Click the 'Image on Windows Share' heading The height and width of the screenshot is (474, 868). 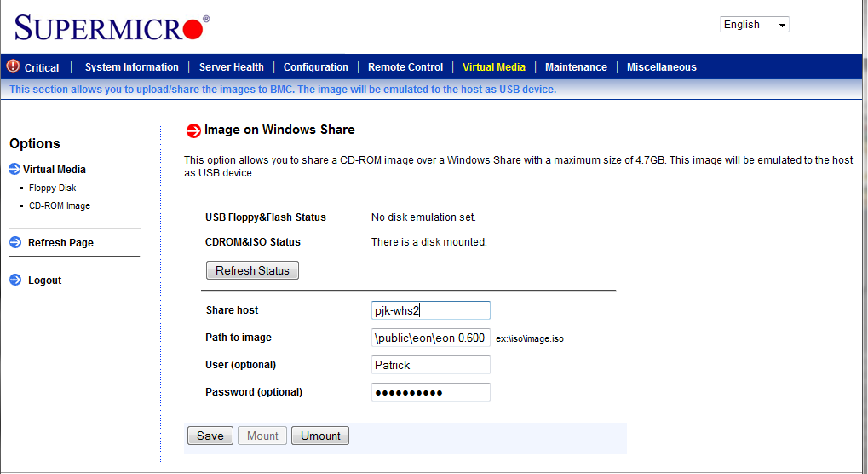tap(279, 130)
